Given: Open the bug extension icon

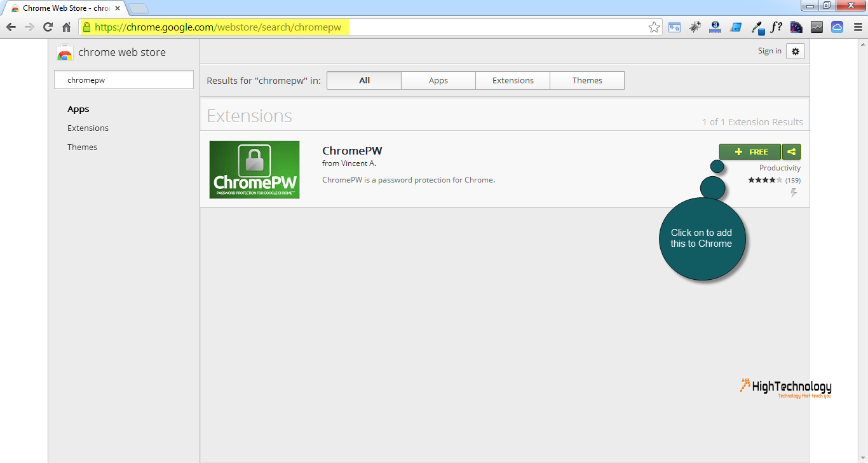Looking at the screenshot, I should tap(695, 27).
